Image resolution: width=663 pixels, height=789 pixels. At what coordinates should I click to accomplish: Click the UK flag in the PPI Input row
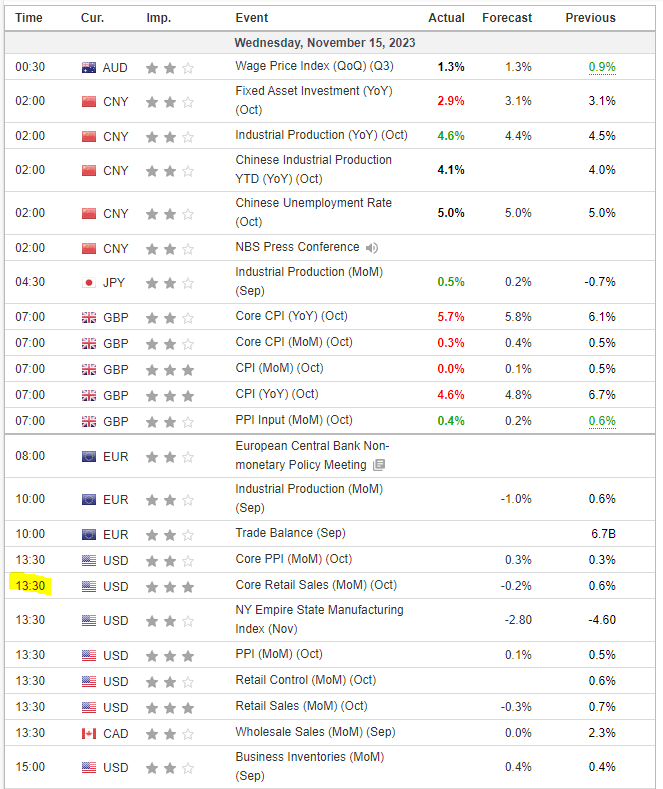point(90,421)
